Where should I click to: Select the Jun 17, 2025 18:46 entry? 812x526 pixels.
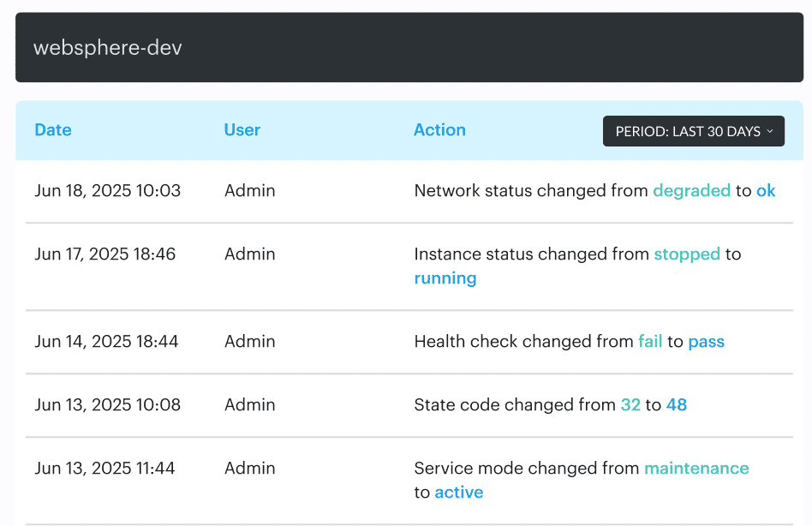(105, 254)
